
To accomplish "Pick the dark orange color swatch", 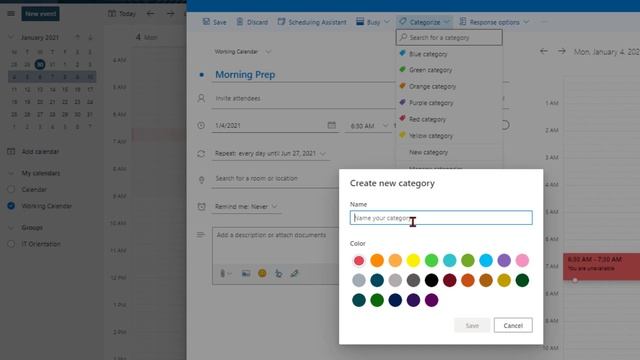I will coord(468,280).
